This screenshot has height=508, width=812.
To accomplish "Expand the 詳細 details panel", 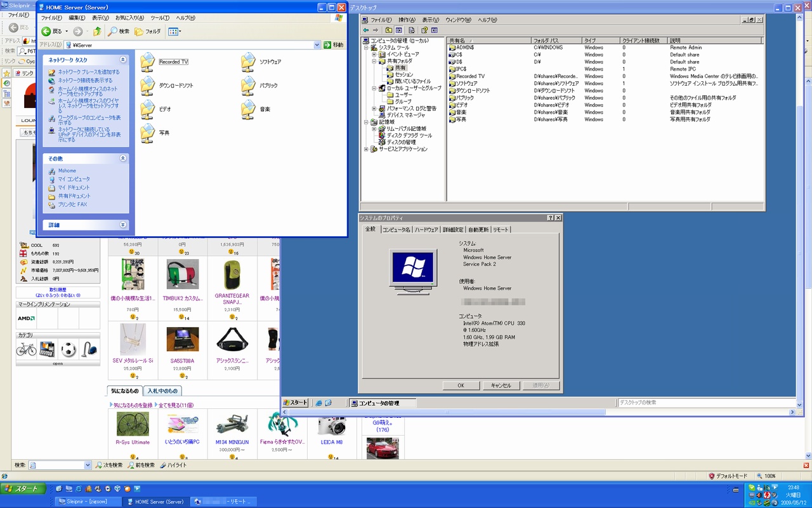I will [123, 225].
